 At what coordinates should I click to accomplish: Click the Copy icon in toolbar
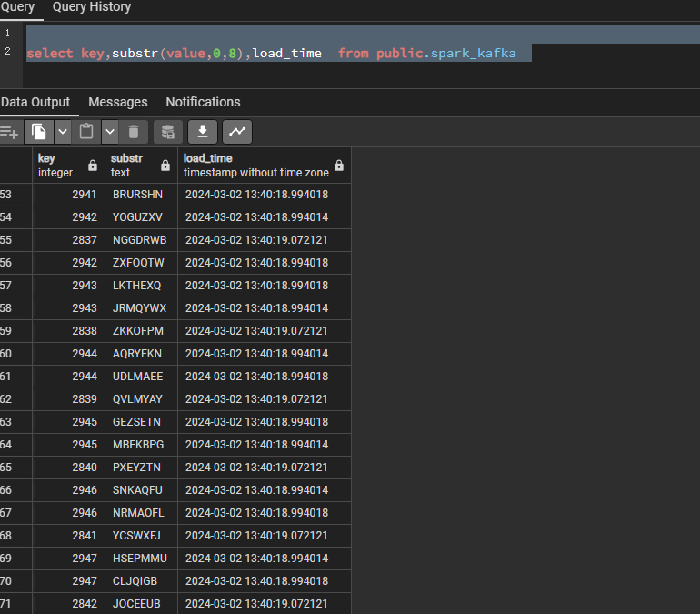38,132
